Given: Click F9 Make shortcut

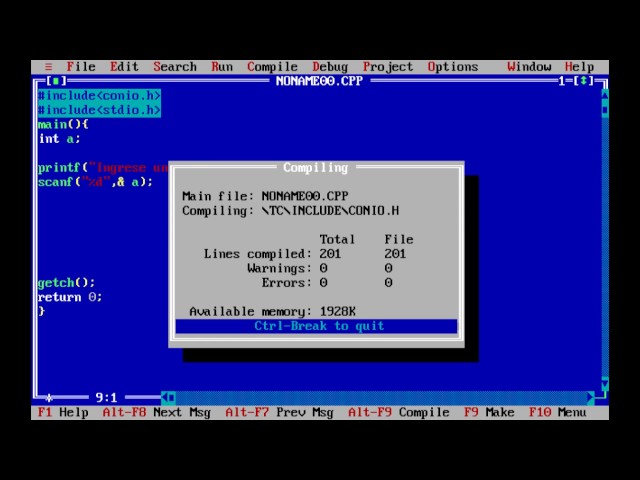Looking at the screenshot, I should pyautogui.click(x=489, y=412).
